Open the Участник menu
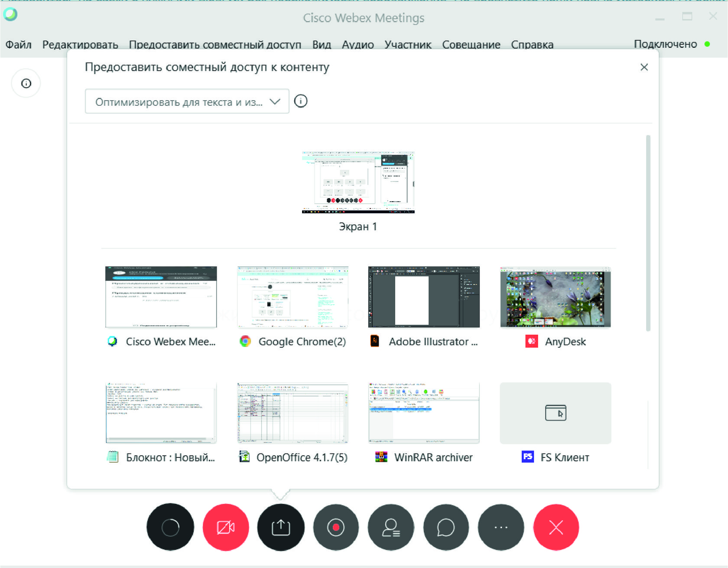This screenshot has height=568, width=728. click(408, 45)
